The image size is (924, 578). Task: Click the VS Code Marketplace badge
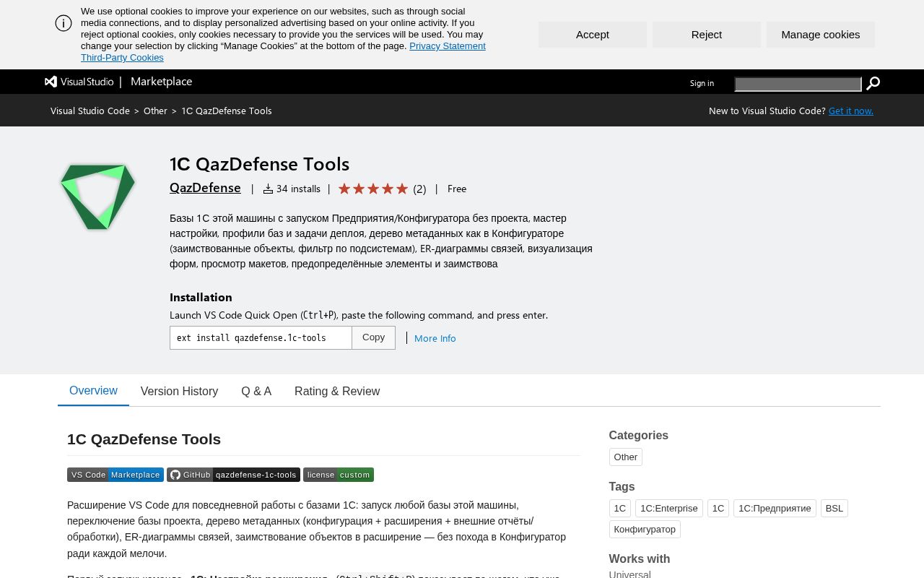pos(115,475)
